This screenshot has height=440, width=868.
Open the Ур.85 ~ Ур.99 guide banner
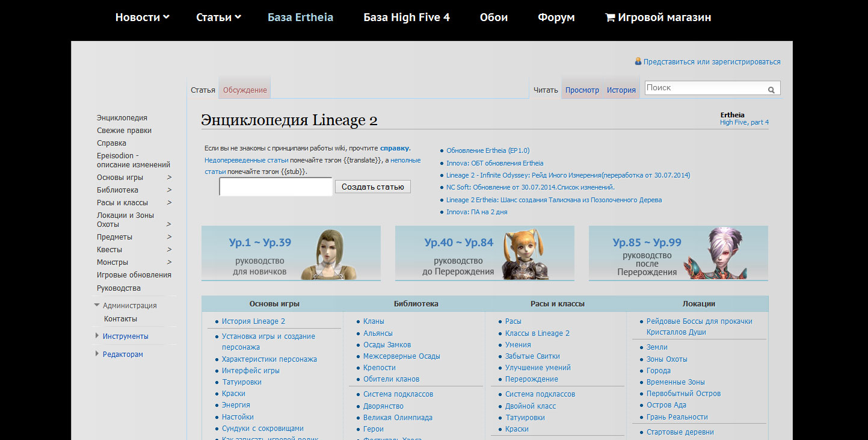679,253
